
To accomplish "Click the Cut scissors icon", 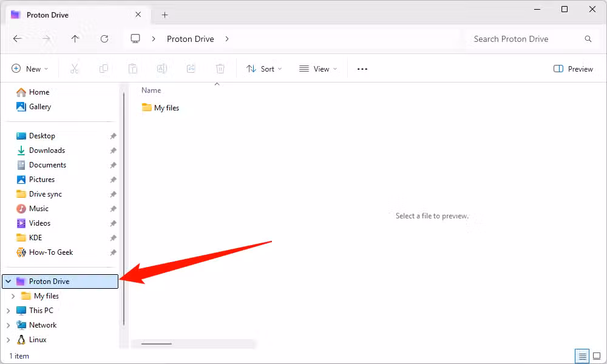I will point(74,69).
